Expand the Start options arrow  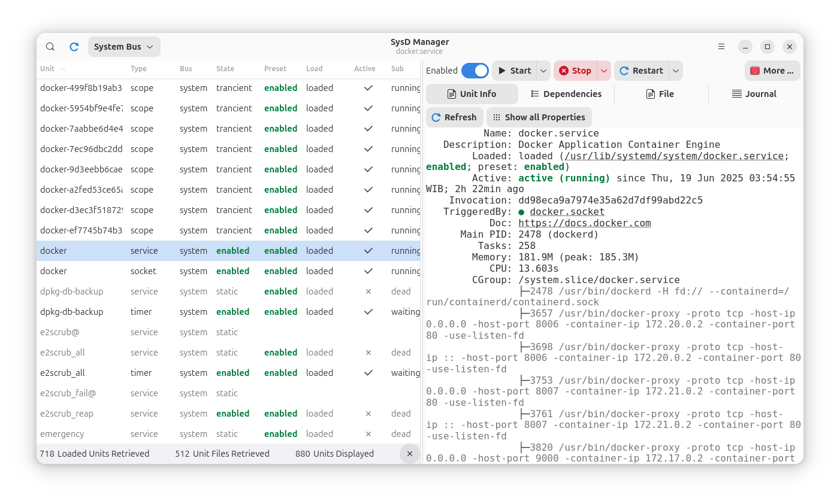[x=543, y=71]
